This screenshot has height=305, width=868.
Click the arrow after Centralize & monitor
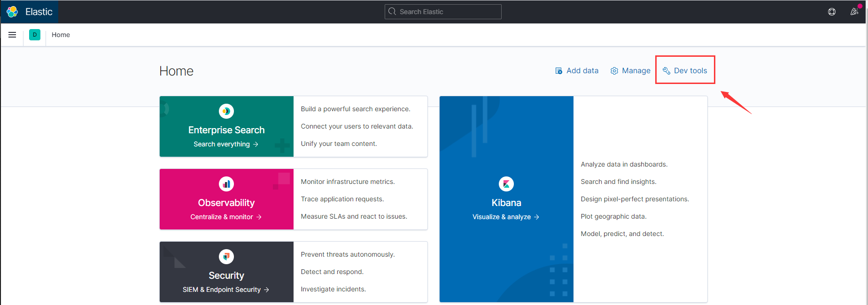tap(259, 217)
